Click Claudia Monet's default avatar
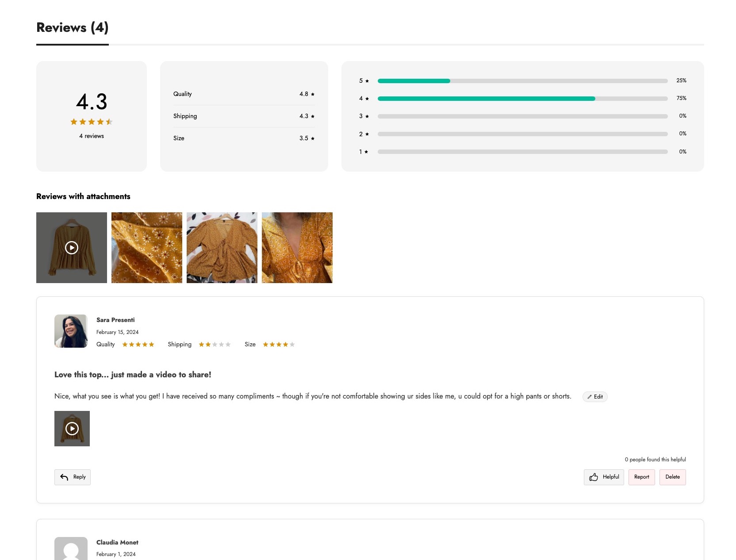Viewport: 736px width, 560px height. click(71, 548)
